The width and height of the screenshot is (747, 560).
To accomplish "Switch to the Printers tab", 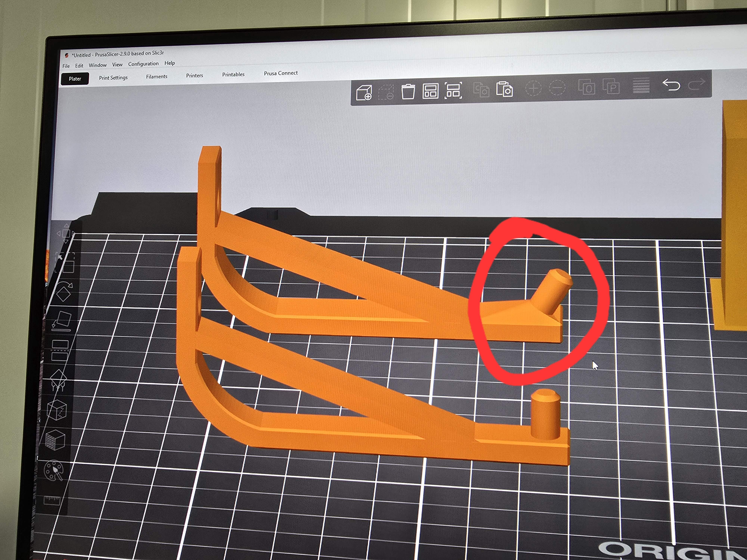I will (195, 76).
